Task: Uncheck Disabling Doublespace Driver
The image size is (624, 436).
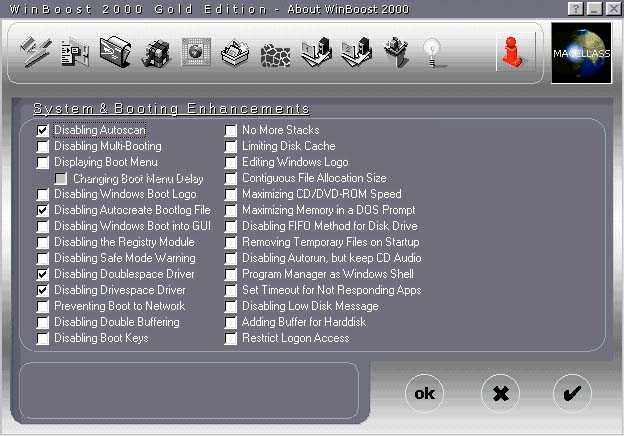Action: click(43, 274)
